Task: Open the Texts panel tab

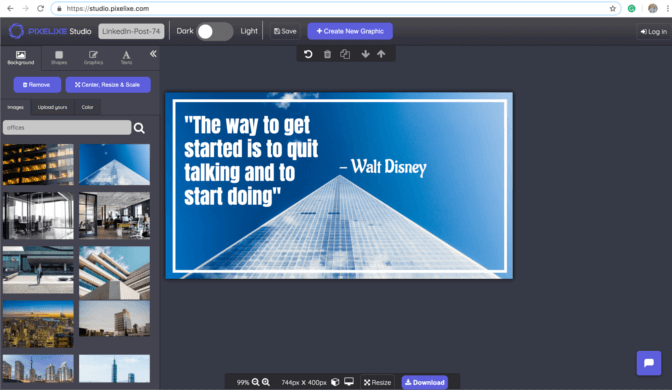Action: (x=126, y=57)
